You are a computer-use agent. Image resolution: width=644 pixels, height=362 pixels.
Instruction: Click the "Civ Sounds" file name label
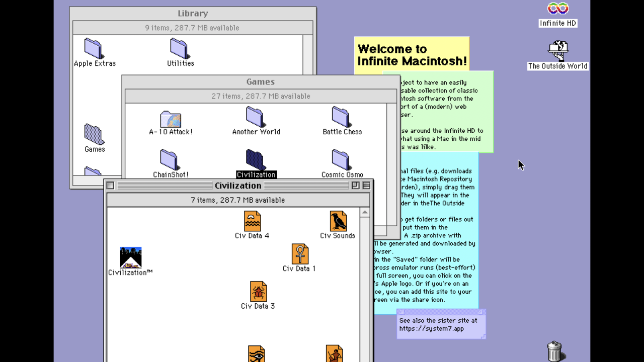tap(338, 236)
